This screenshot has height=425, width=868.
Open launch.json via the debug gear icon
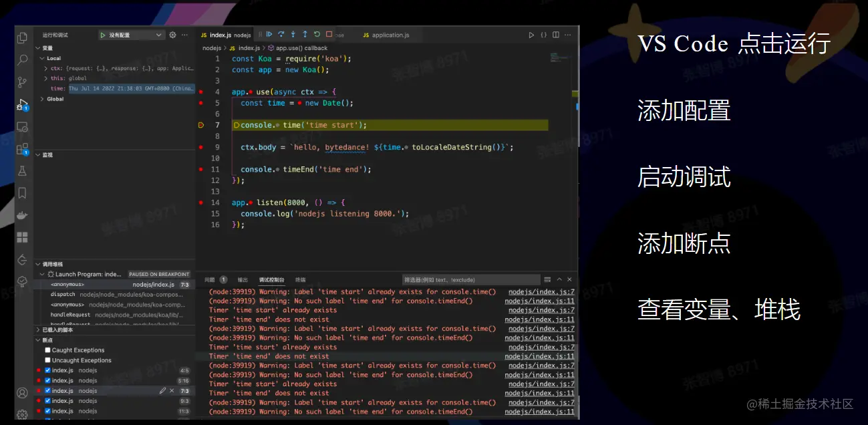tap(172, 35)
